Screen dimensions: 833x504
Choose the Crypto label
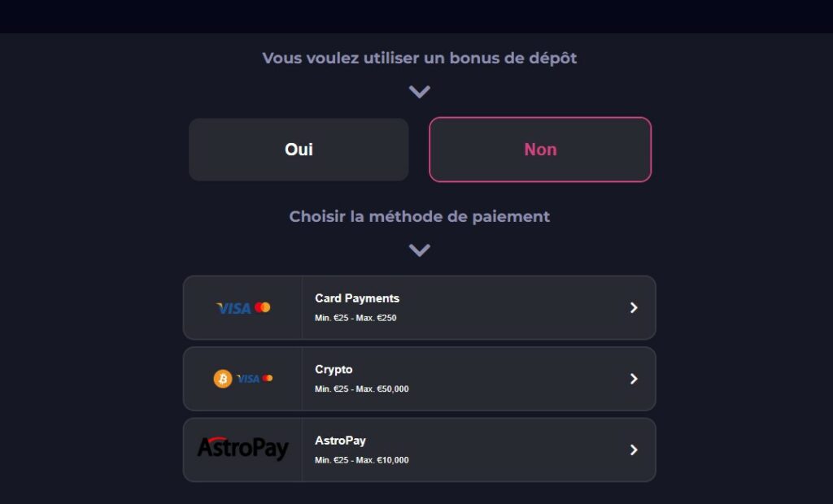tap(334, 370)
